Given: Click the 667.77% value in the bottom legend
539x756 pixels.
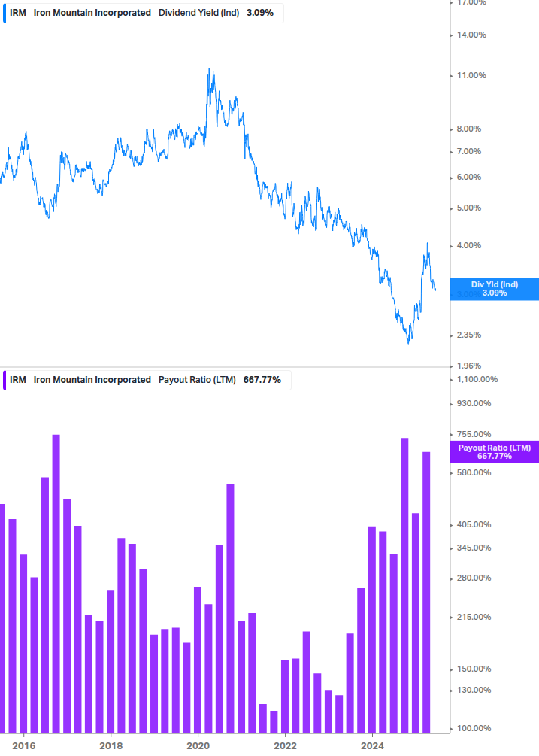Looking at the screenshot, I should click(x=262, y=380).
